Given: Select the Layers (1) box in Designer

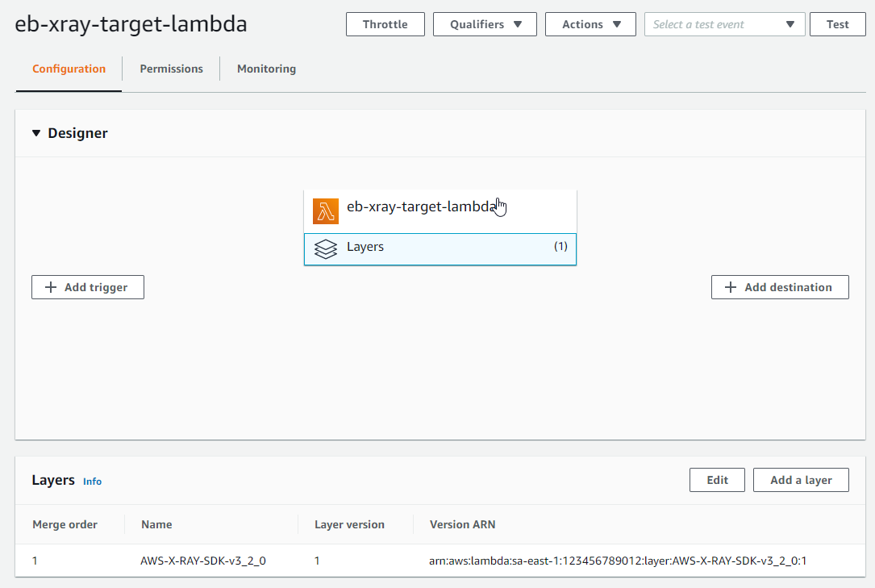Looking at the screenshot, I should point(440,249).
